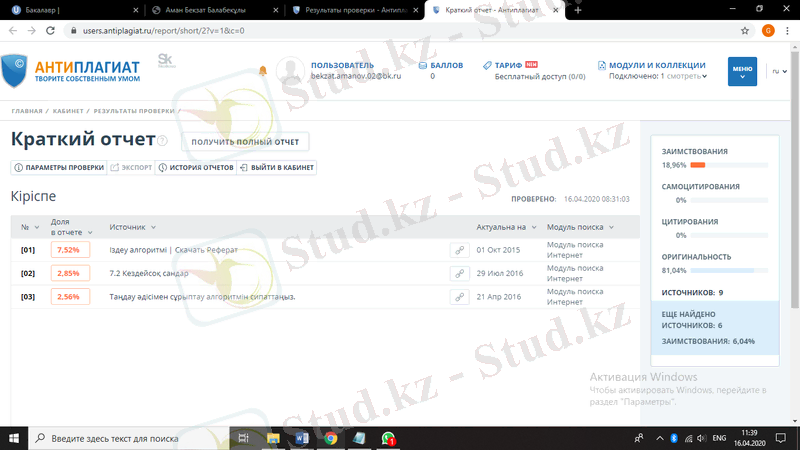Sort by № column arrow
This screenshot has width=800, height=450.
[37, 228]
